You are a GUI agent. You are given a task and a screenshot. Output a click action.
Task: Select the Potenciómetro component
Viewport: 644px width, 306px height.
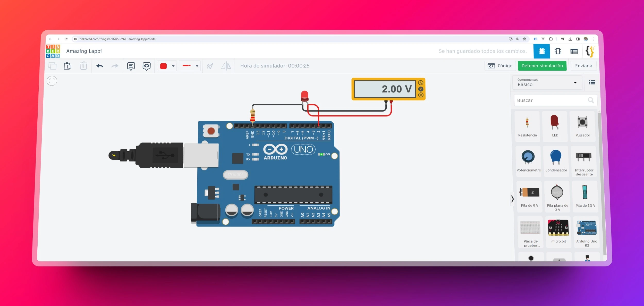click(528, 161)
